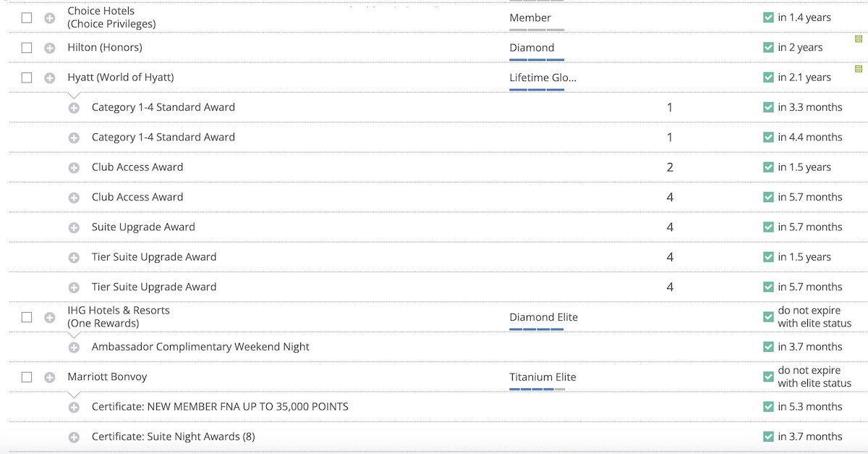Click plus icon beside Suite Night Awards certificate
The image size is (868, 454).
[x=74, y=437]
